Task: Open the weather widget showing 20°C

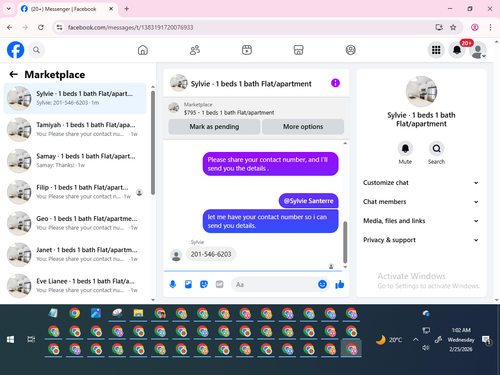Action: [x=389, y=340]
